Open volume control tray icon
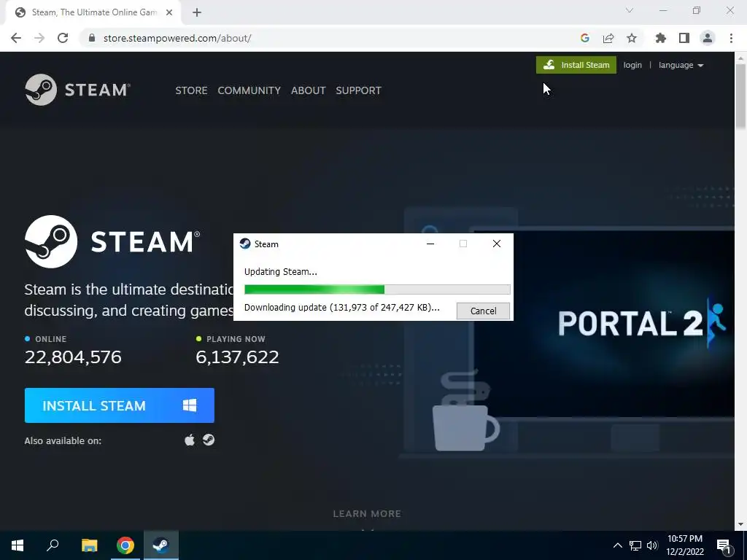The width and height of the screenshot is (747, 560). 652,545
